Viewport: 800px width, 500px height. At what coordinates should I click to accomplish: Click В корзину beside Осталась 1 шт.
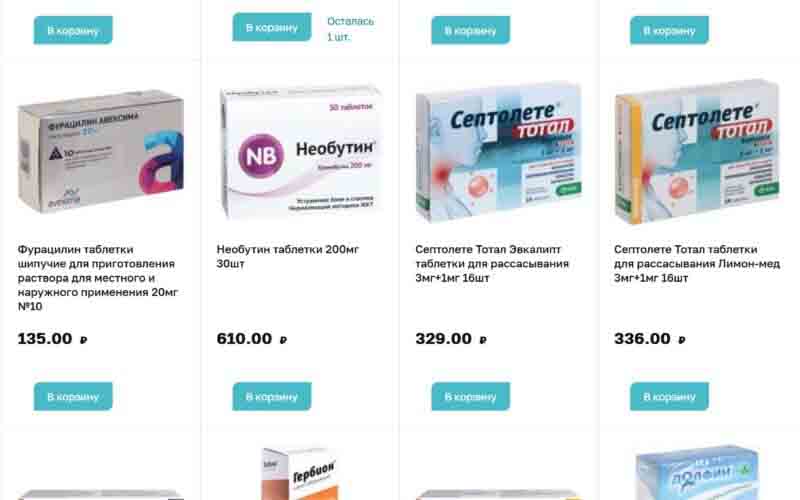[272, 27]
